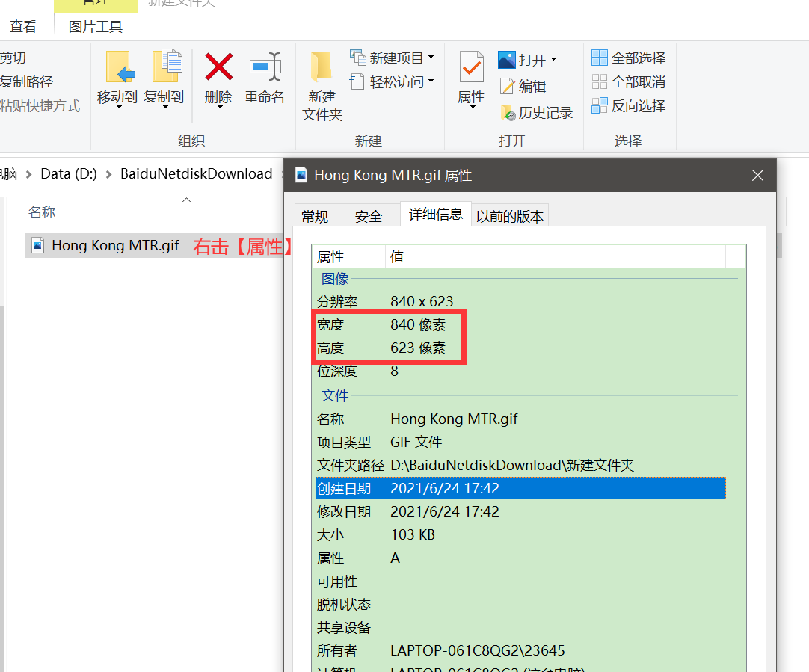The height and width of the screenshot is (672, 809).
Task: Select the 详细信息 tab
Action: 436,214
